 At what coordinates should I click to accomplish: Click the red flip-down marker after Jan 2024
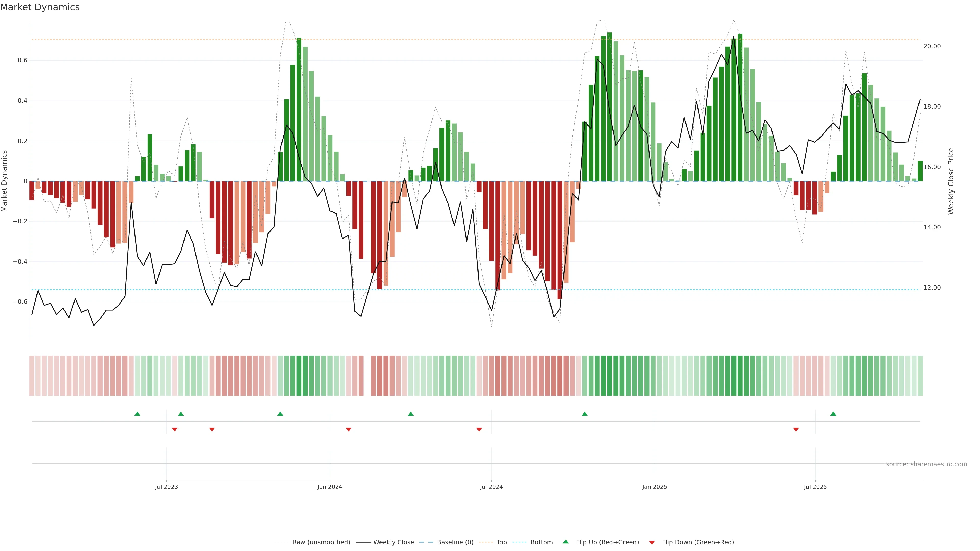coord(348,429)
